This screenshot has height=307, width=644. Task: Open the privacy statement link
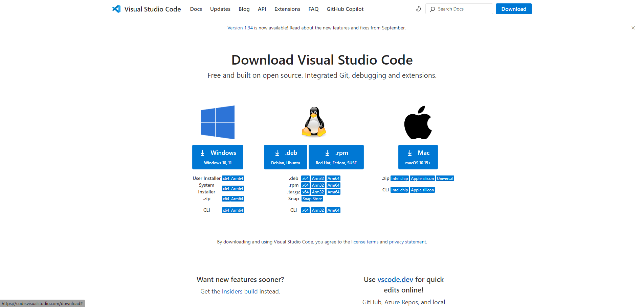point(407,242)
